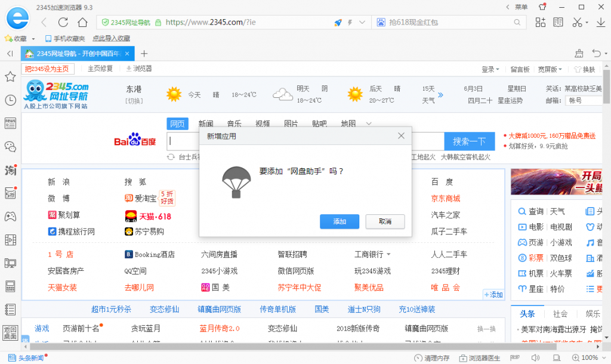Click the tab bar cleanup brush icon

point(579,53)
